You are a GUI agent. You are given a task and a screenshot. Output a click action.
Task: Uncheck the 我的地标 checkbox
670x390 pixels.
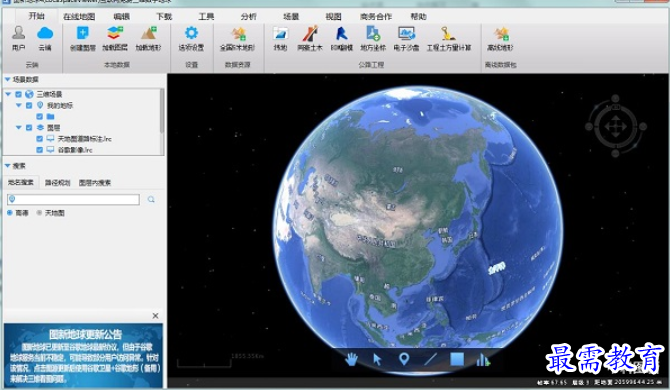[x=29, y=105]
